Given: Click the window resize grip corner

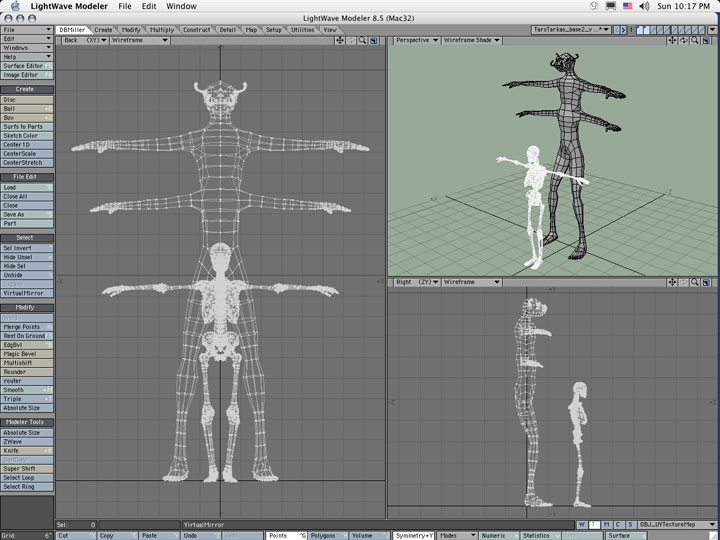Looking at the screenshot, I should pos(715,536).
